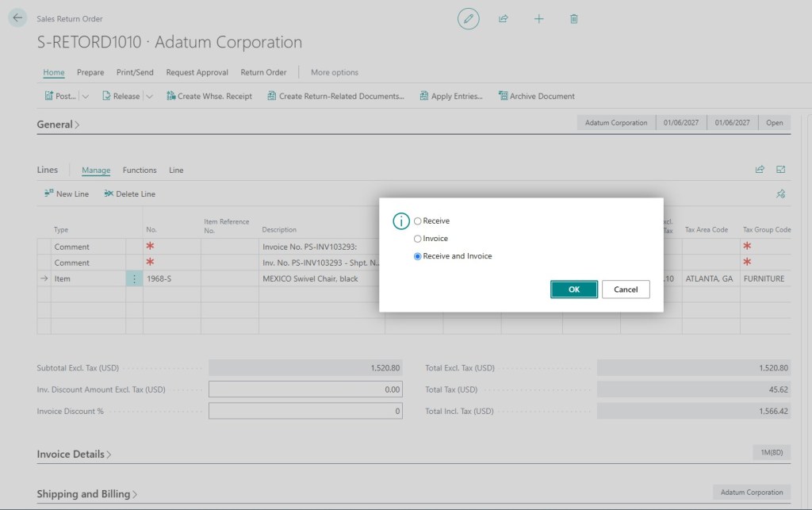
Task: Select the Receive and Invoice option
Action: pyautogui.click(x=417, y=256)
